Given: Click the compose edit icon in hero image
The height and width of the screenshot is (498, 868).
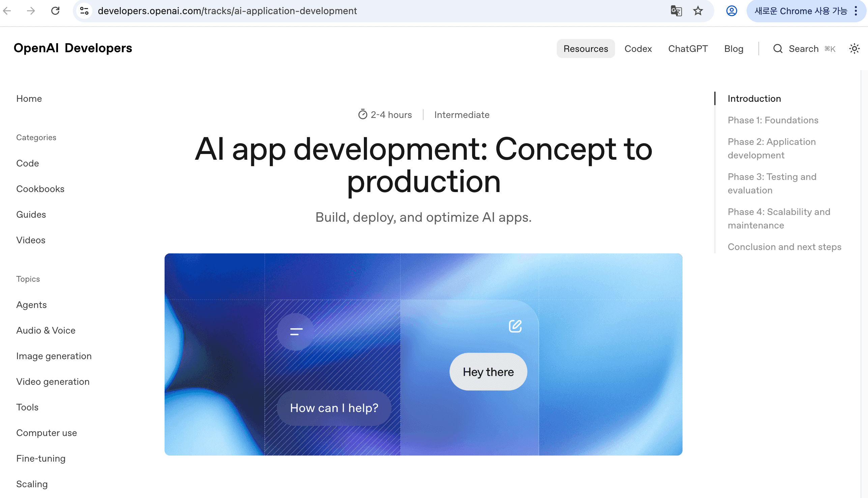Looking at the screenshot, I should (515, 326).
